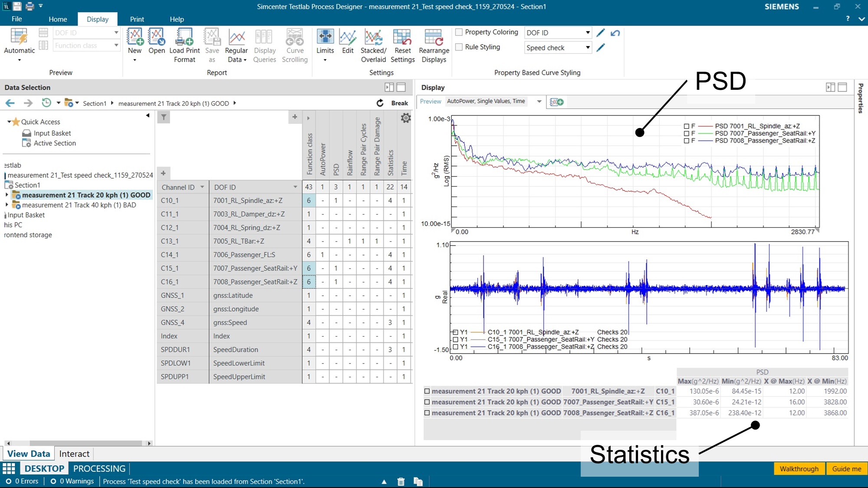This screenshot has width=868, height=488.
Task: Click the pencil icon next to Speed check
Action: [600, 48]
